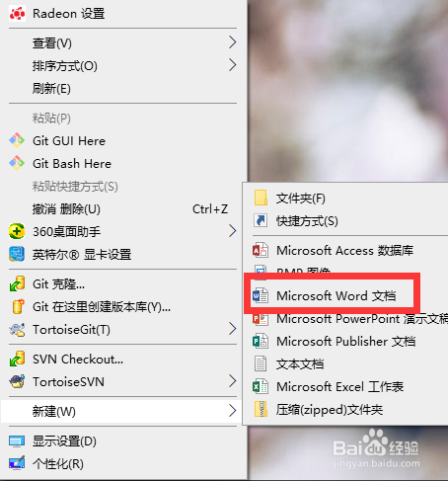Select 查看(V) menu label

tap(51, 43)
